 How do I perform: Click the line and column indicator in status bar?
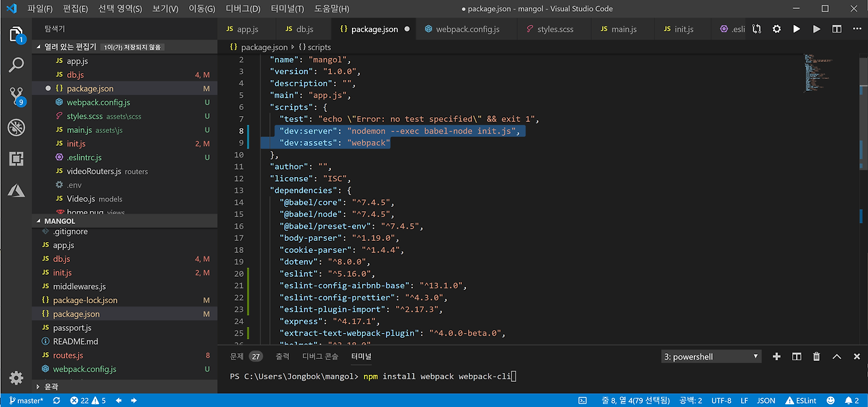[635, 400]
